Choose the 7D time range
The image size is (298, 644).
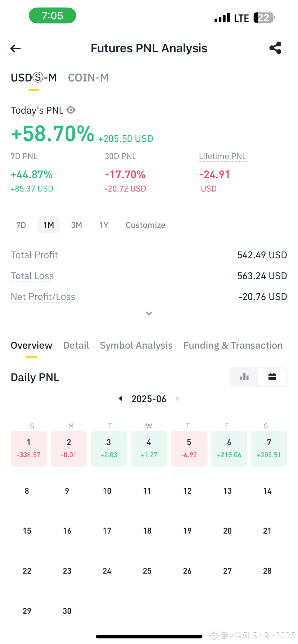click(21, 225)
